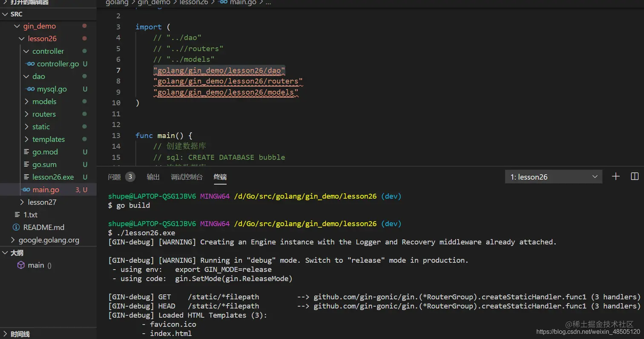Viewport: 644px width, 339px height.
Task: Click the file icon beside go.mod
Action: pyautogui.click(x=26, y=152)
